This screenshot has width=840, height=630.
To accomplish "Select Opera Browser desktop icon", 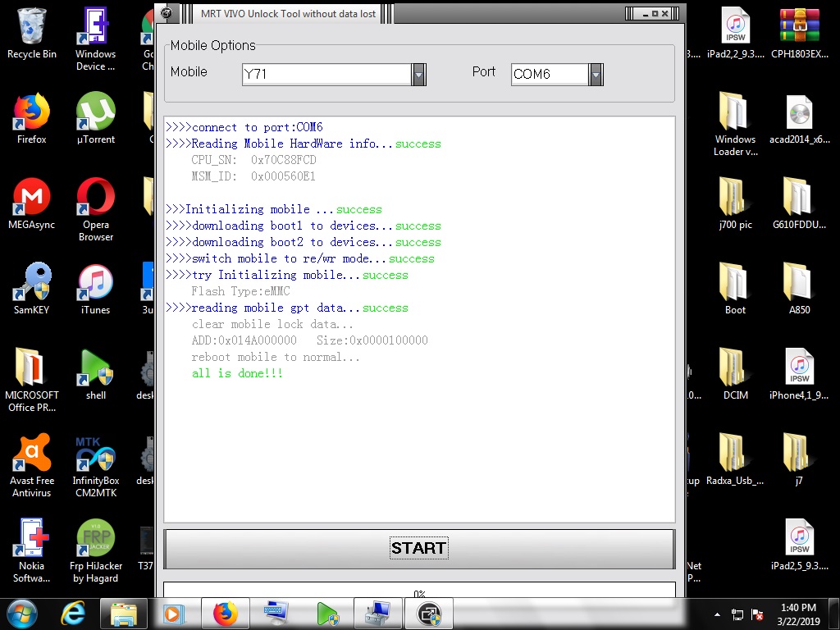I will pos(95,209).
